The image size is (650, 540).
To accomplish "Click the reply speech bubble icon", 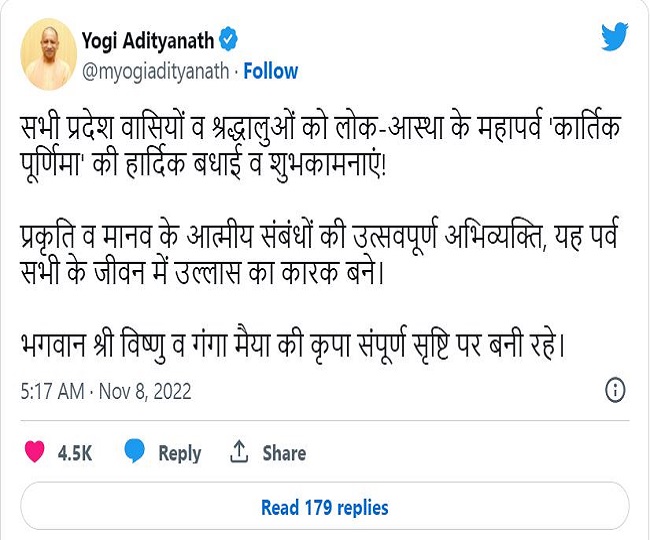I will pos(135,452).
